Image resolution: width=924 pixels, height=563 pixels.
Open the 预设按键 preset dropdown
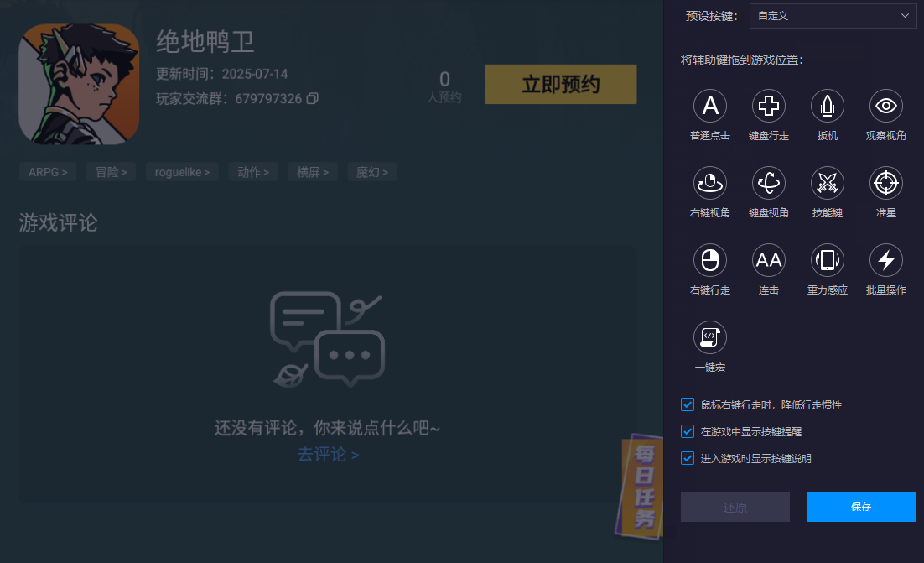pos(833,16)
